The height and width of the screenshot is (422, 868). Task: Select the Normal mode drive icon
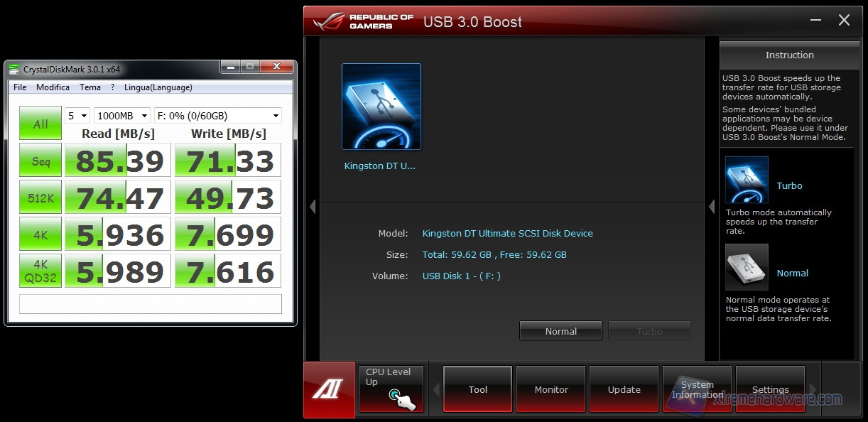[x=746, y=267]
